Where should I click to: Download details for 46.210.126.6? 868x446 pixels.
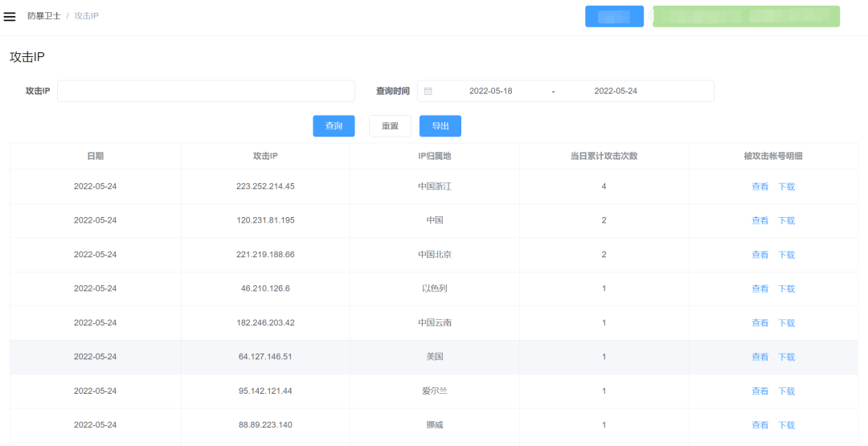[x=787, y=288]
